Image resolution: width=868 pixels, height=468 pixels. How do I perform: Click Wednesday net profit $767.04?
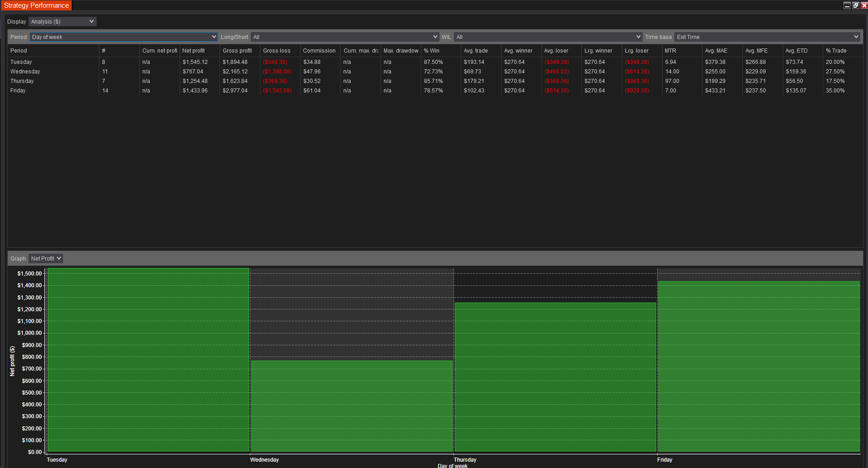[x=193, y=72]
